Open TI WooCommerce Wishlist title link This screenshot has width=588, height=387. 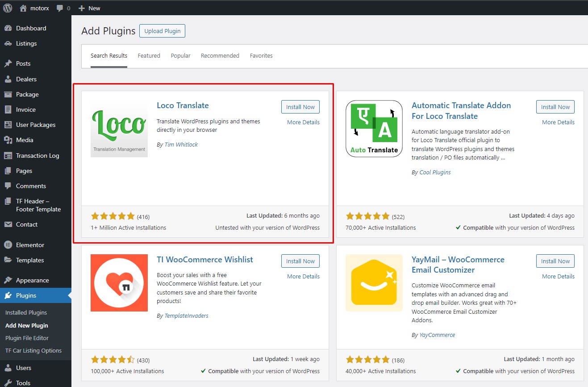coord(205,260)
